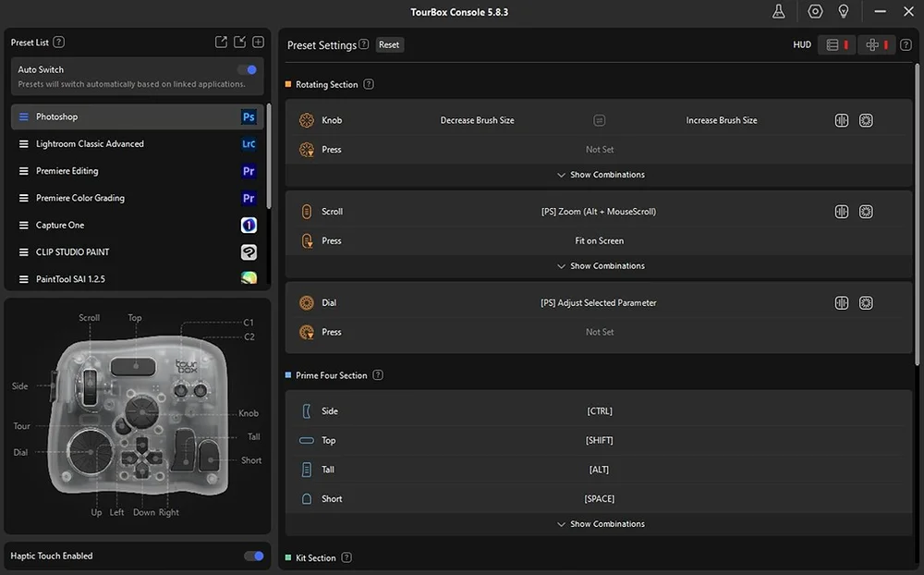Select Premiere Color Grading preset
This screenshot has height=575, width=924.
point(137,198)
